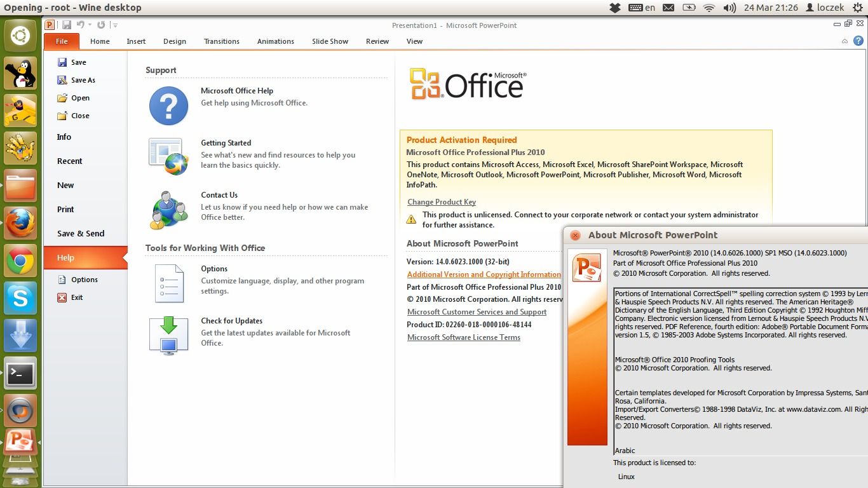Click Exit in the backstage menu
Viewport: 868px width, 488px height.
(71, 297)
